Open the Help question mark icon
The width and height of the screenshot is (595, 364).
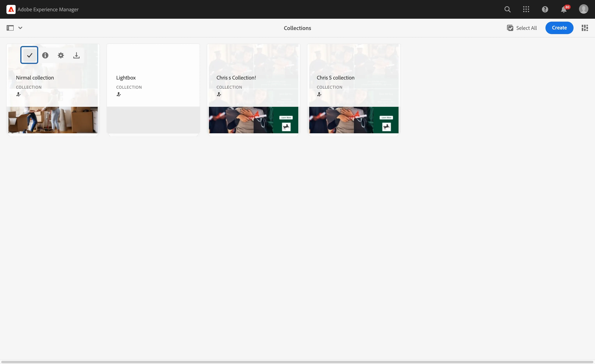545,9
